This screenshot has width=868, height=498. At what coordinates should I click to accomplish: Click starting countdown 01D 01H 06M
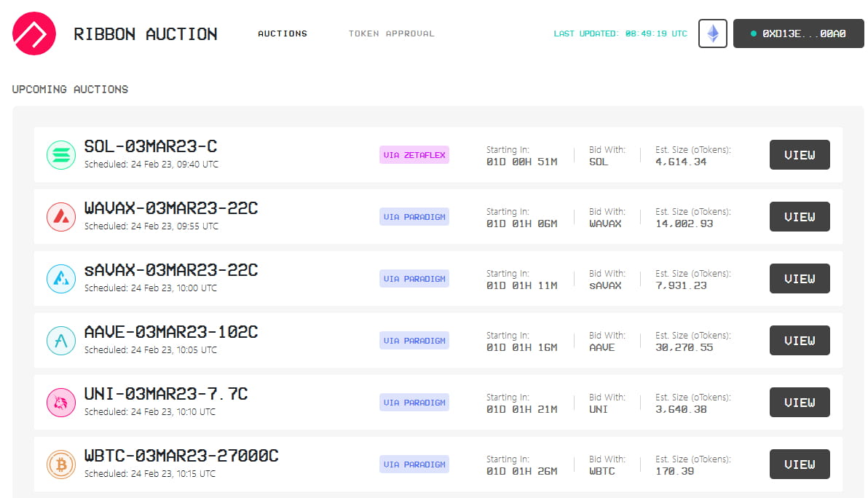522,224
